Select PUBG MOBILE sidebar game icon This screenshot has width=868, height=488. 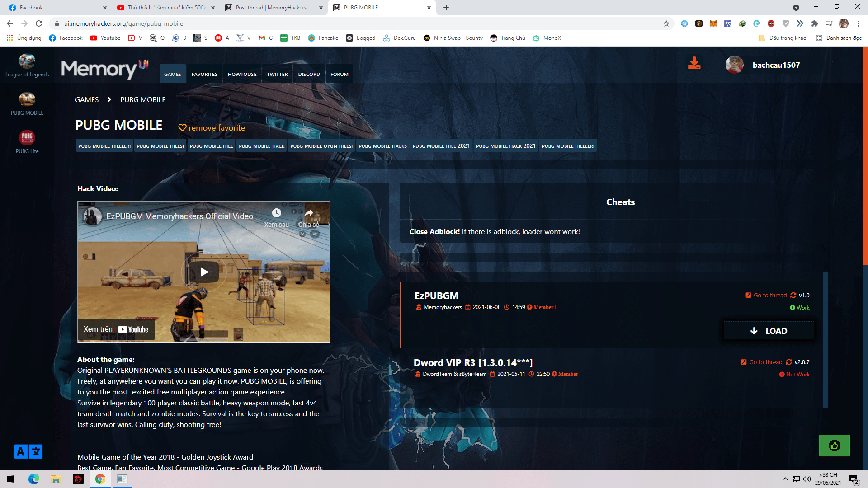(x=27, y=99)
